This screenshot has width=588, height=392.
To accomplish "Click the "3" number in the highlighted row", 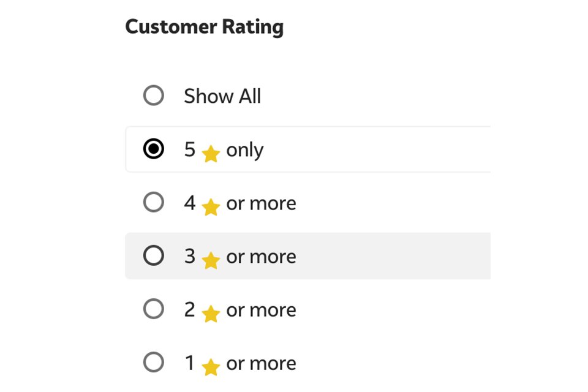I will coord(189,255).
